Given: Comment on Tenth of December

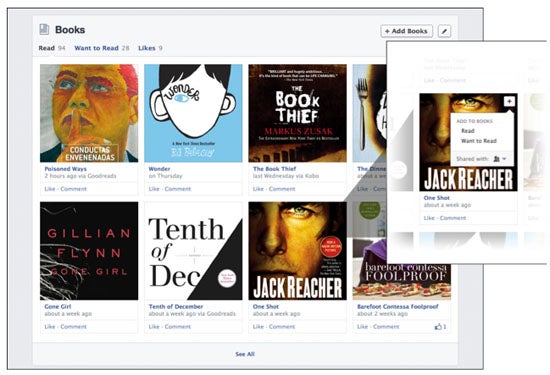Looking at the screenshot, I should 177,327.
